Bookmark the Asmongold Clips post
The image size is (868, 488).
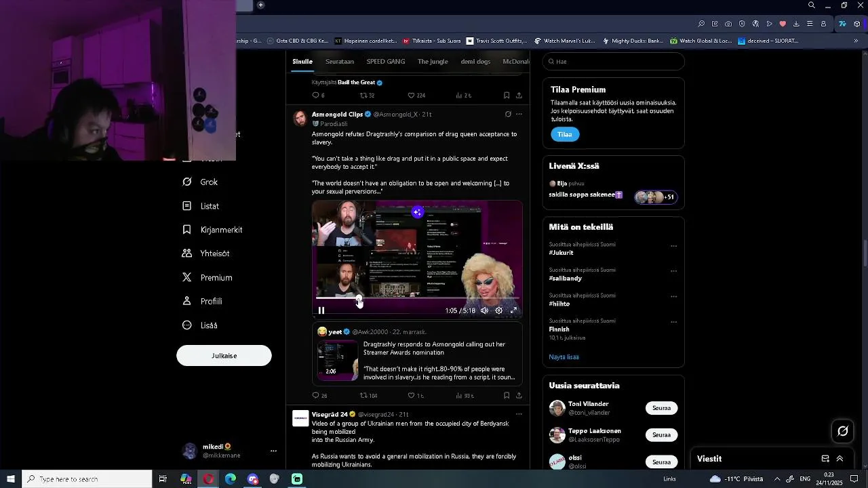507,395
